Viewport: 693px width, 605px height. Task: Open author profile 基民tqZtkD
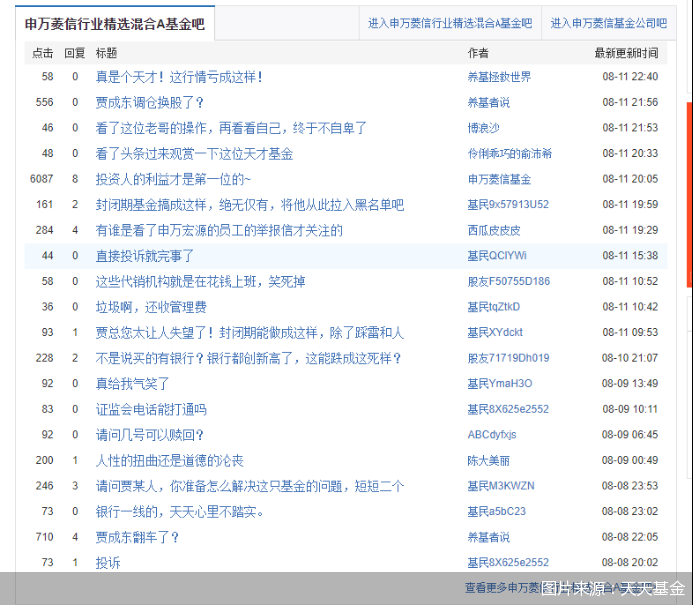(494, 307)
